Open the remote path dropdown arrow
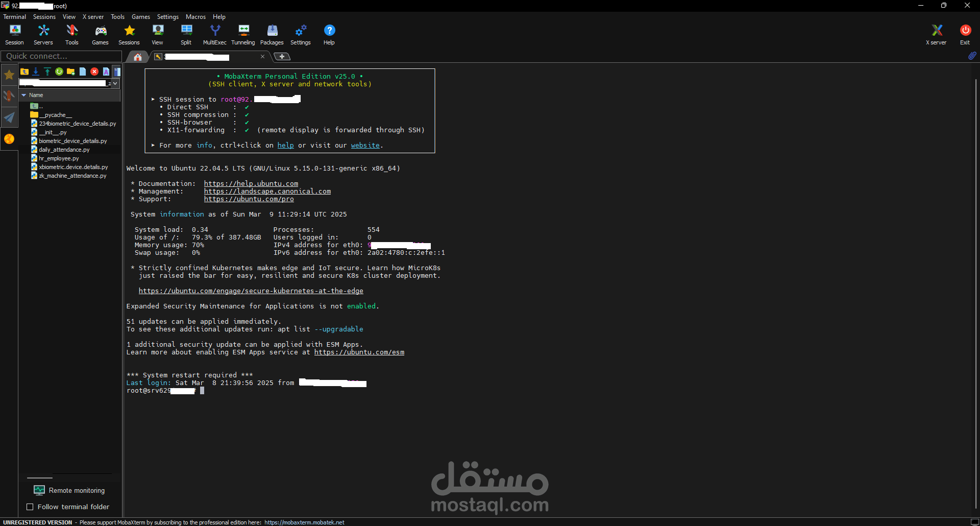The width and height of the screenshot is (980, 526). coord(115,83)
